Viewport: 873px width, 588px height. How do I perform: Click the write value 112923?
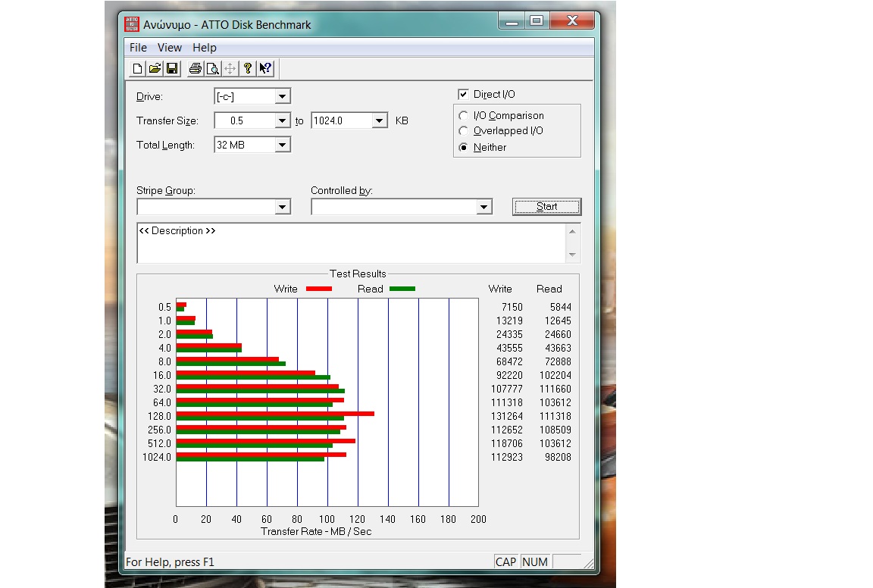click(507, 457)
